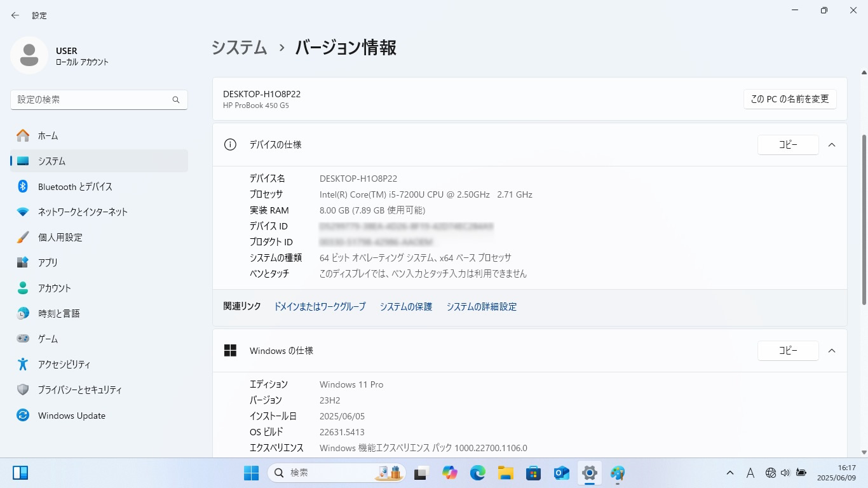Screen dimensions: 868x488
Task: Click the アカウント person icon
Action: pyautogui.click(x=23, y=288)
